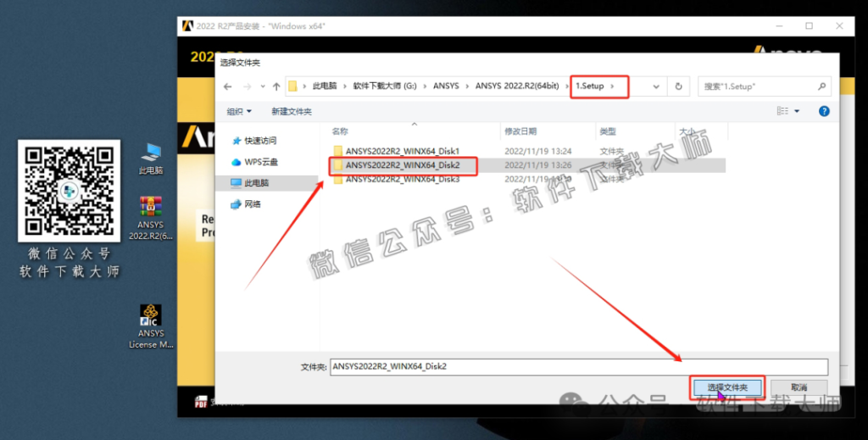Minimize the Ansys installer window
Screen dimensions: 868x440
[x=779, y=26]
